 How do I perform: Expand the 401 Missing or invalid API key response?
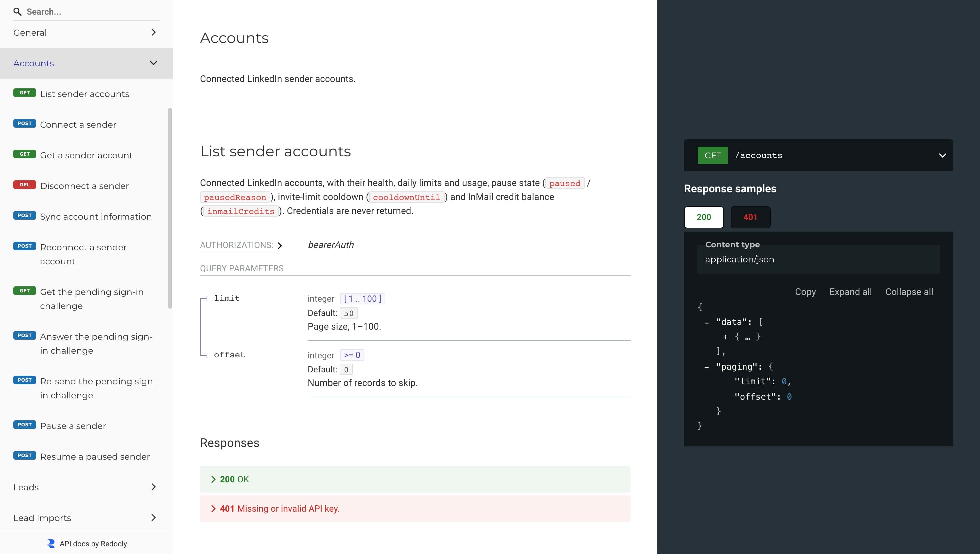[x=415, y=509]
